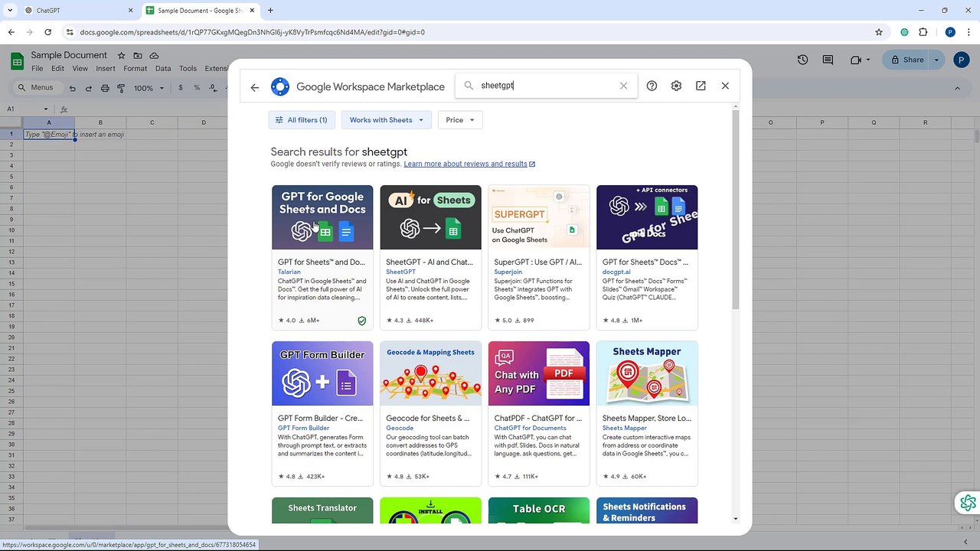Screen dimensions: 980x551
Task: Expand the A1 name box dropdown
Action: click(46, 109)
